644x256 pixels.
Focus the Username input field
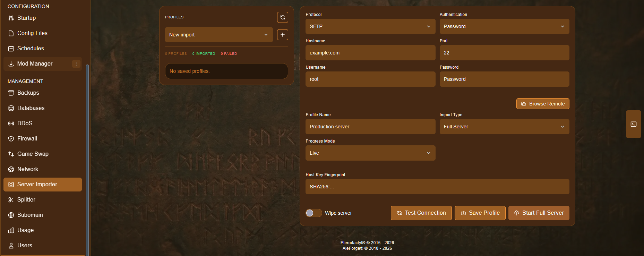tap(370, 79)
